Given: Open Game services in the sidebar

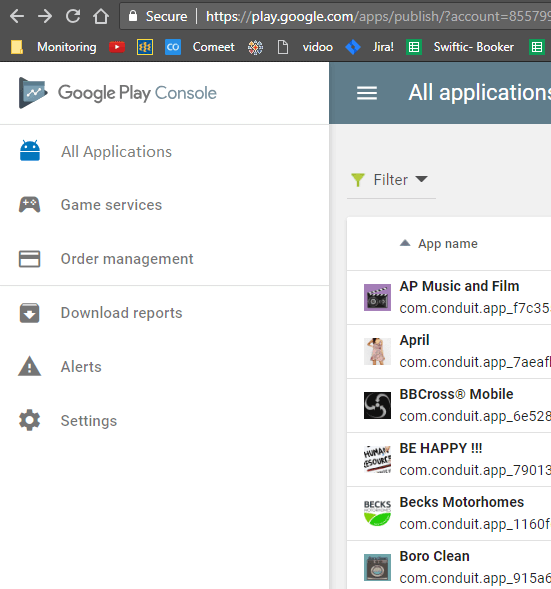Looking at the screenshot, I should point(112,205).
